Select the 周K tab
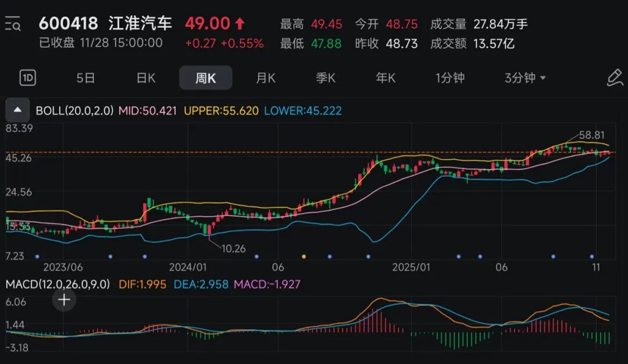 click(205, 78)
